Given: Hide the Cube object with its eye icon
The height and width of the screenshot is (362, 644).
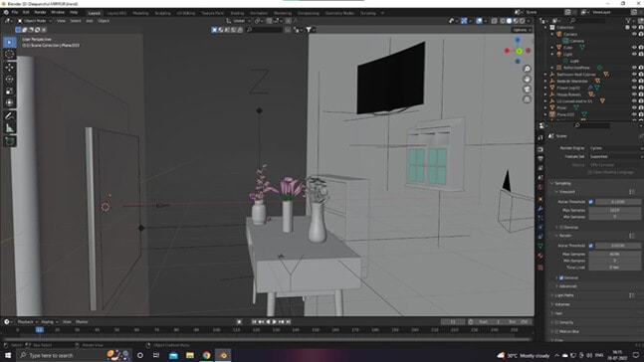Looking at the screenshot, I should 634,48.
